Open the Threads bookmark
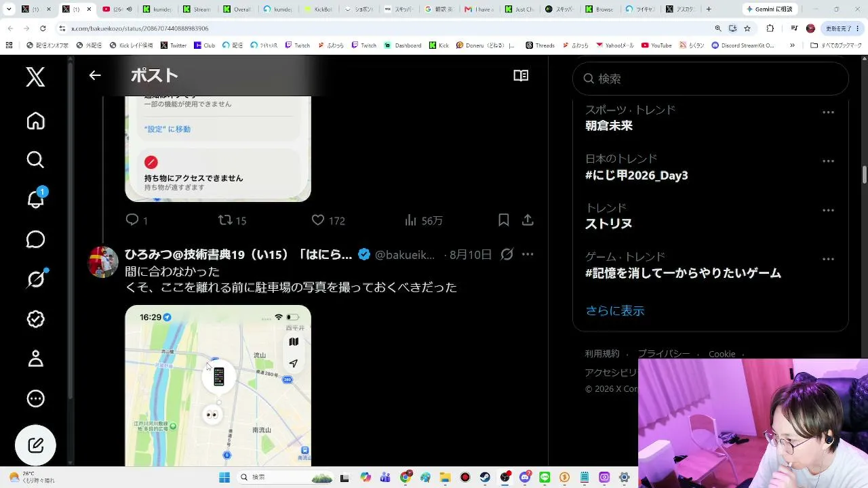The height and width of the screenshot is (488, 868). pos(540,45)
